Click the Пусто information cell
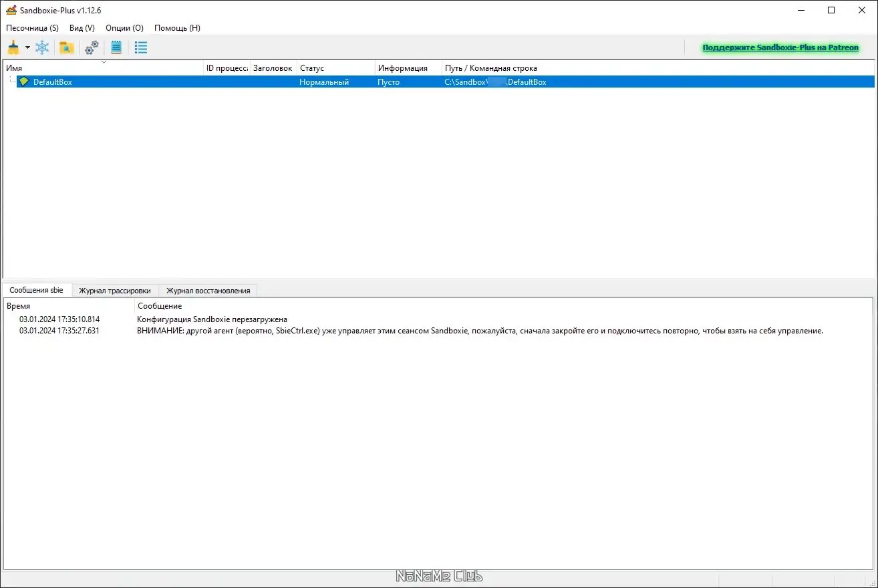 click(x=388, y=82)
